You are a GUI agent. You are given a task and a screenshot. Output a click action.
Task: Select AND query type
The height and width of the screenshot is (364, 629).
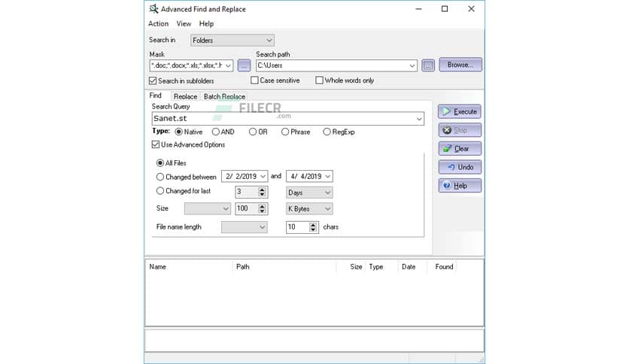click(x=216, y=132)
